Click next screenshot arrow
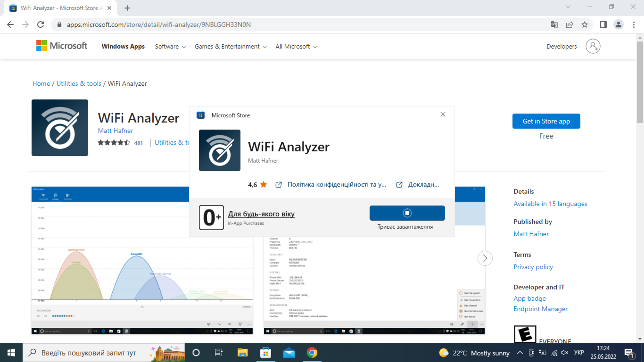The image size is (644, 362). click(x=485, y=258)
